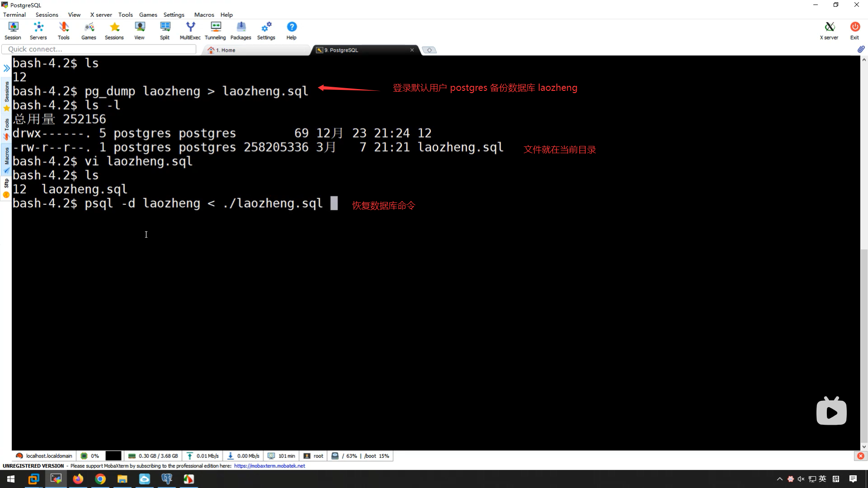Open the Macros menu
The height and width of the screenshot is (488, 868).
(204, 14)
